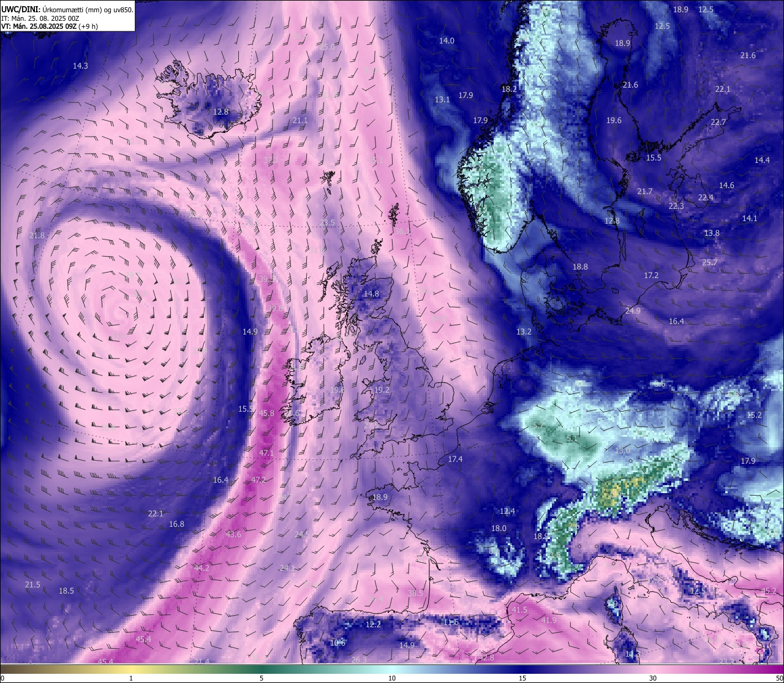The image size is (784, 683).
Task: Click the value '13.2' in the North Sea
Action: 524,332
